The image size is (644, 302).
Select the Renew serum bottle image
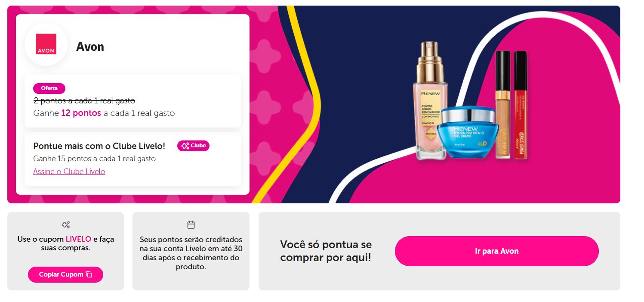pos(431,101)
